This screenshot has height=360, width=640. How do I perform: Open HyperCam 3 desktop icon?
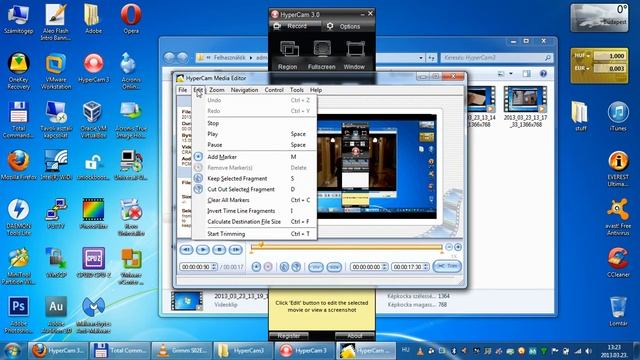pyautogui.click(x=94, y=68)
